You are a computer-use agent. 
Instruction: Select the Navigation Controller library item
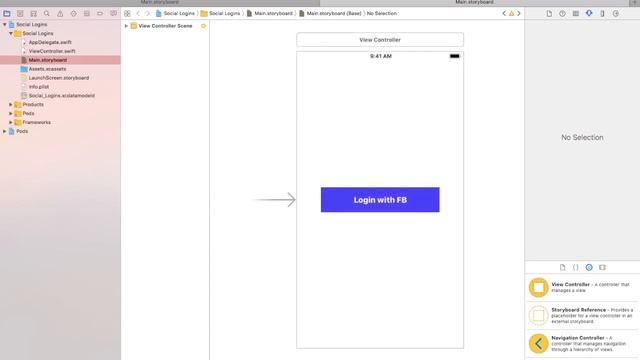point(582,344)
